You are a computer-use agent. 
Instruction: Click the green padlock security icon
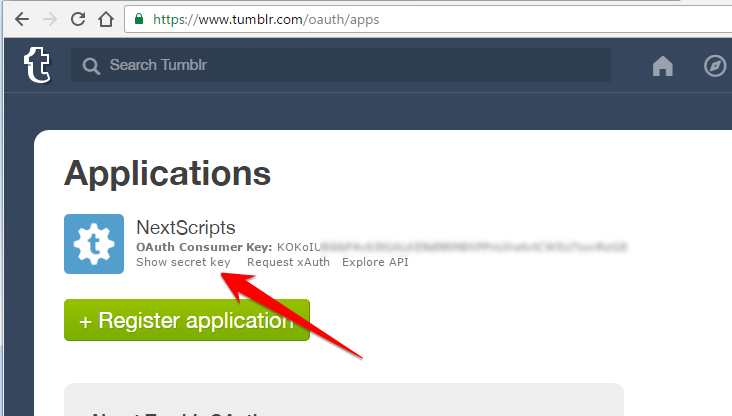pos(139,19)
